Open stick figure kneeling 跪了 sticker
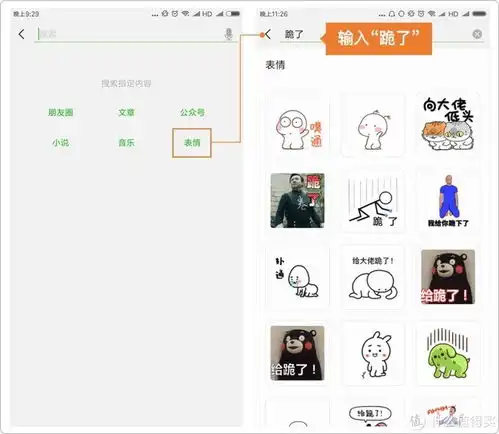The width and height of the screenshot is (499, 434). 373,201
